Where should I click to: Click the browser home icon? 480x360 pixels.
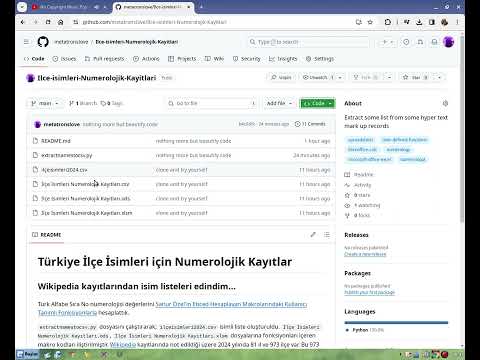point(61,22)
